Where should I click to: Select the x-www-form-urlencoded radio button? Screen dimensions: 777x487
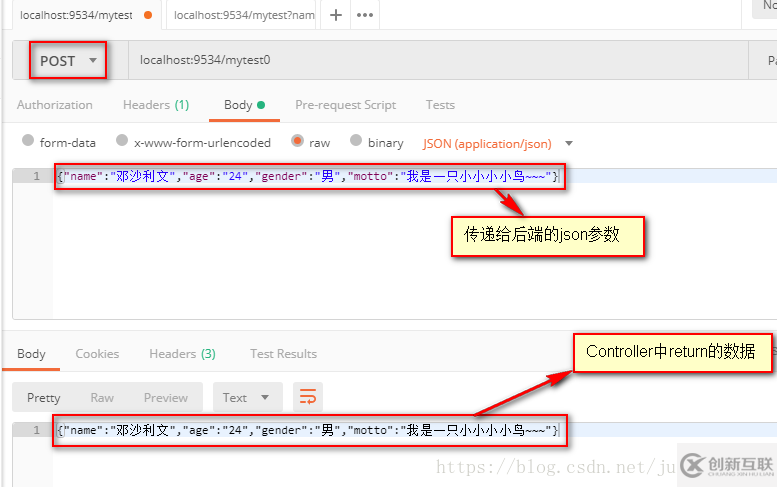[x=122, y=141]
